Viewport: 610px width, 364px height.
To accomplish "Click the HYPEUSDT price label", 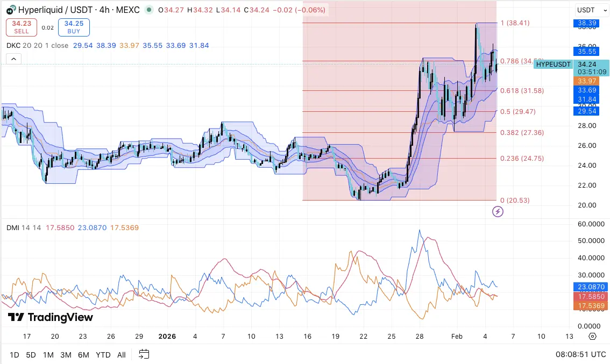I will (x=553, y=64).
